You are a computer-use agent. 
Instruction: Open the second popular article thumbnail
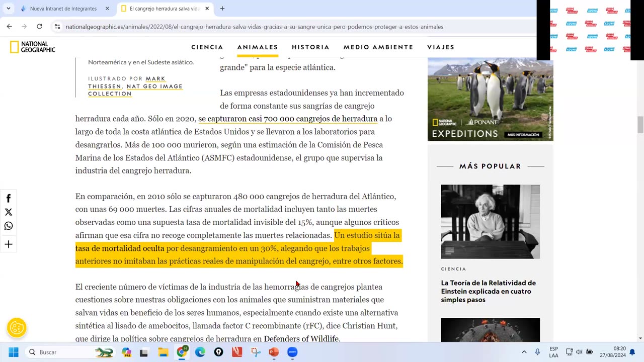tap(491, 330)
